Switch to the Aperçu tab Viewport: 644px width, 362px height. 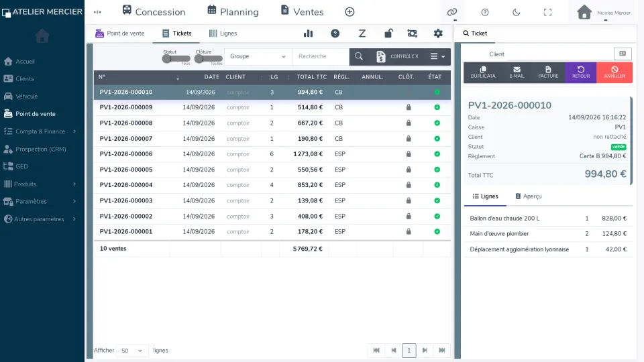pyautogui.click(x=529, y=196)
